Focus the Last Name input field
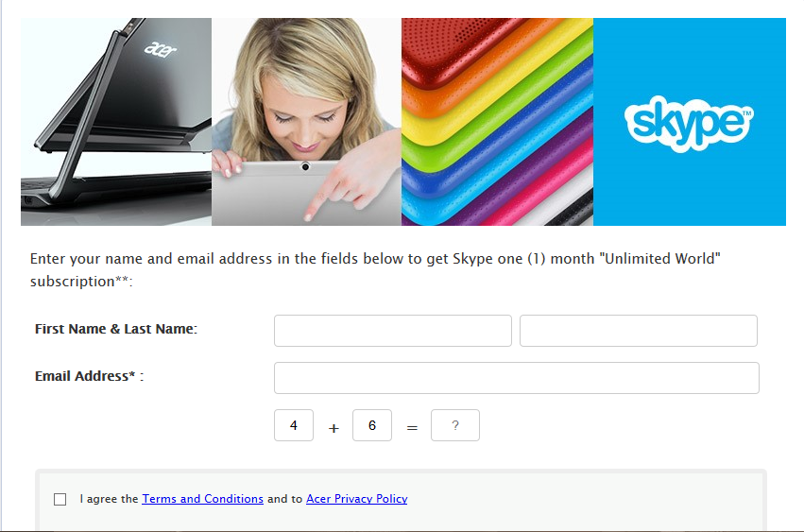804x532 pixels. click(639, 331)
